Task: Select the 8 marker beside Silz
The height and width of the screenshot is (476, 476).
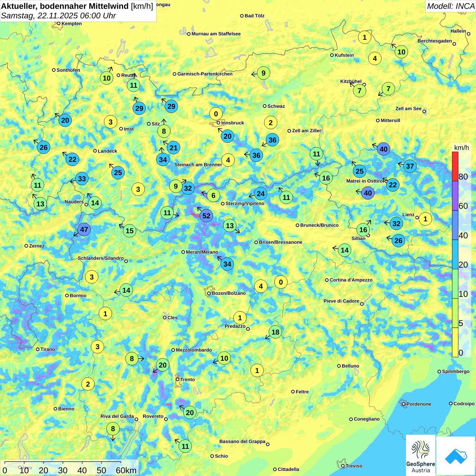Action: (x=164, y=131)
